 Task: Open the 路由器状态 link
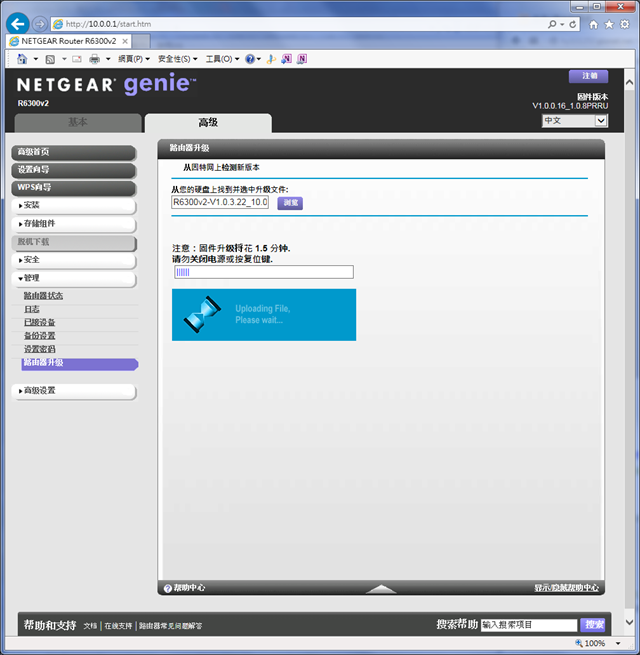click(43, 296)
